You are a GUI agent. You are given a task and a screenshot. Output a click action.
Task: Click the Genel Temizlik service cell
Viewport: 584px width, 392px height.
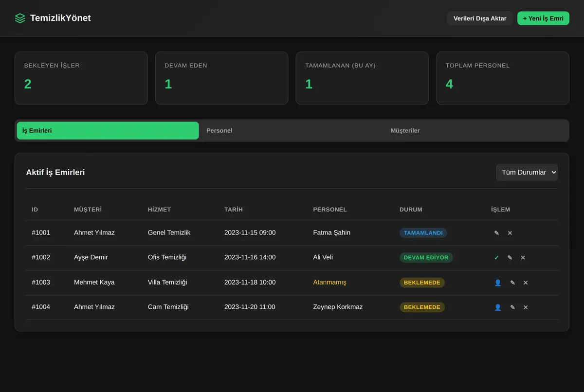pyautogui.click(x=169, y=232)
